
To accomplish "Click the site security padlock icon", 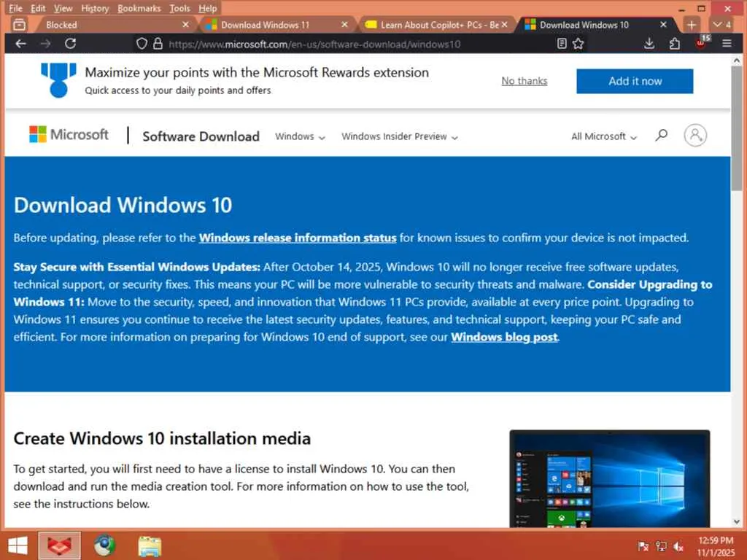I will point(158,44).
